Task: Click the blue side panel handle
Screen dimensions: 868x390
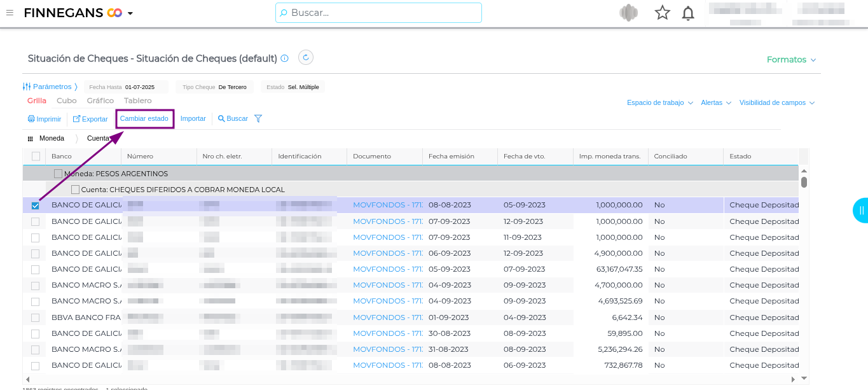Action: tap(860, 210)
